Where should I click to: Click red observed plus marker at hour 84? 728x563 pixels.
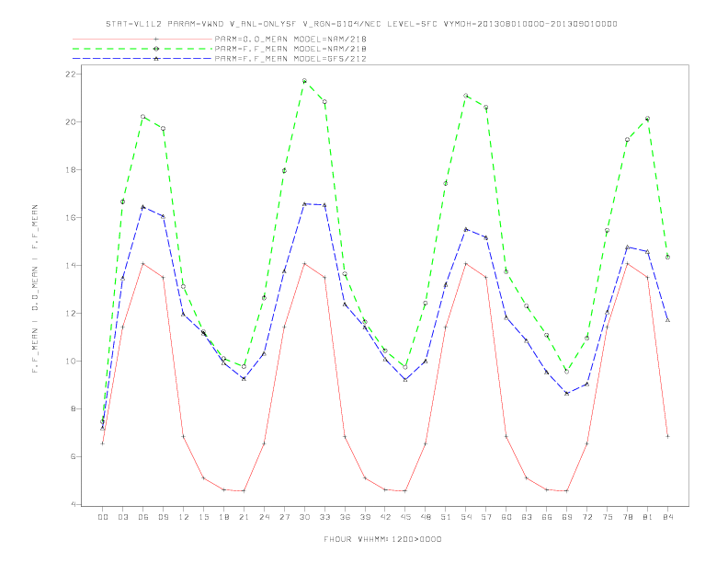(x=668, y=437)
